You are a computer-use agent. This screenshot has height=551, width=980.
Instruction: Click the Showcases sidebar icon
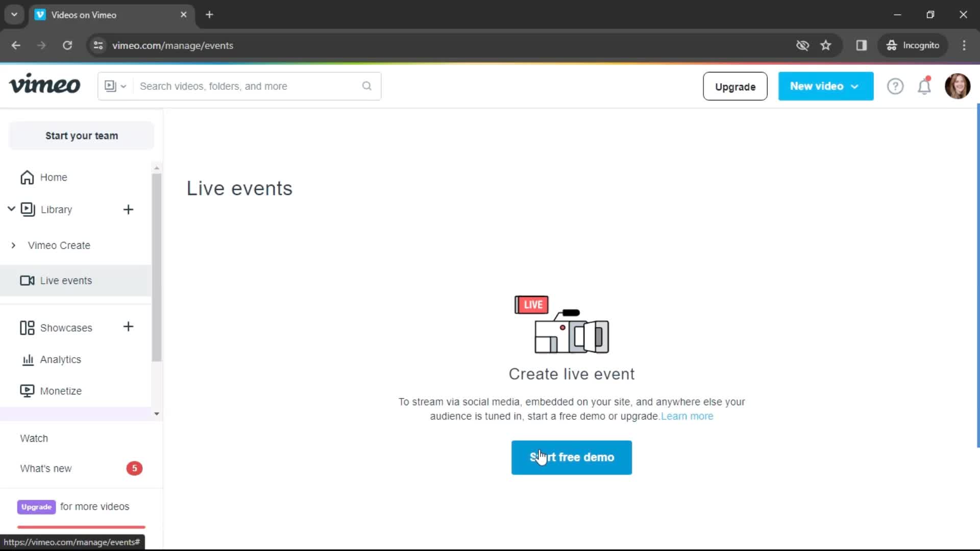click(27, 328)
